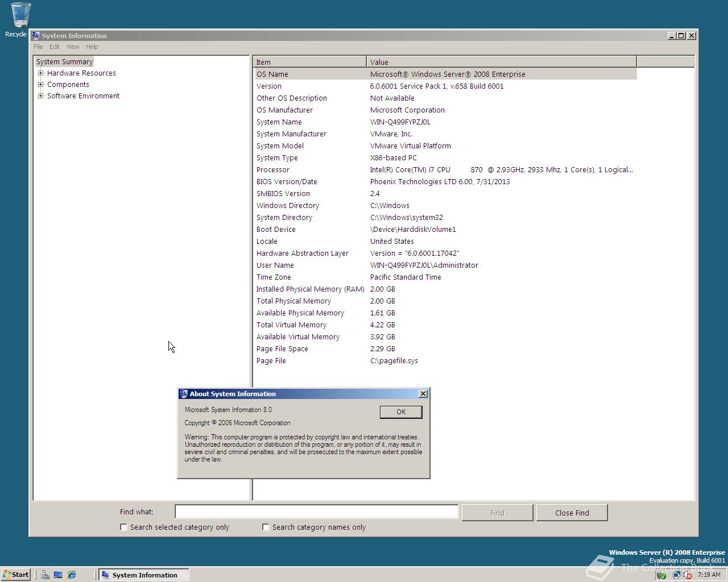This screenshot has height=582, width=728.
Task: Open the View menu
Action: click(x=73, y=47)
